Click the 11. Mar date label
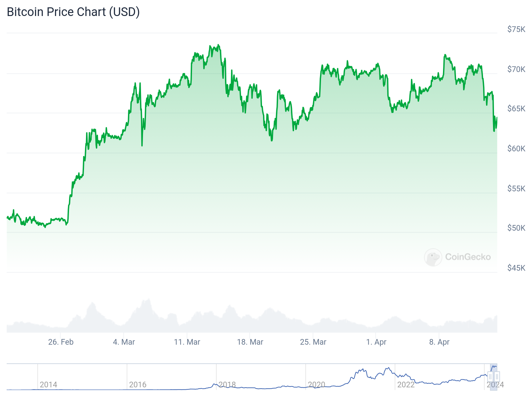The height and width of the screenshot is (400, 532). [x=187, y=342]
